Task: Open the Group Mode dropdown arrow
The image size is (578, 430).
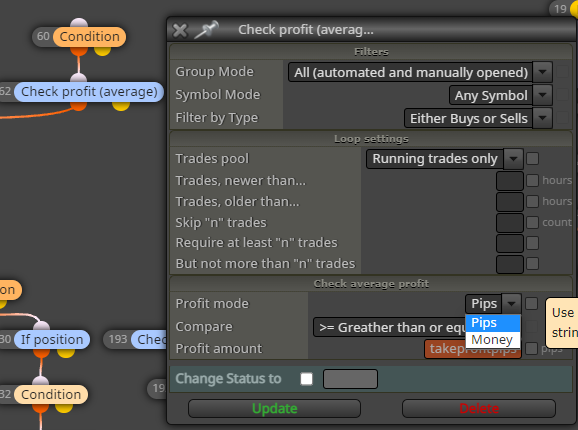Action: (542, 72)
